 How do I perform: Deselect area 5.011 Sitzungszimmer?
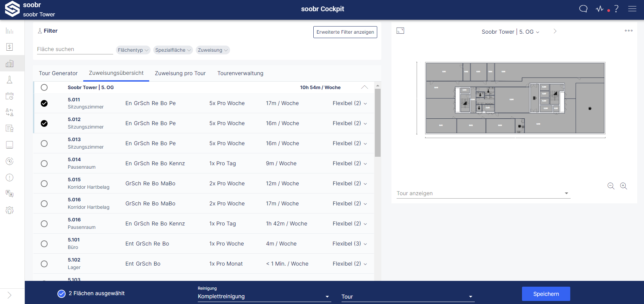(44, 103)
